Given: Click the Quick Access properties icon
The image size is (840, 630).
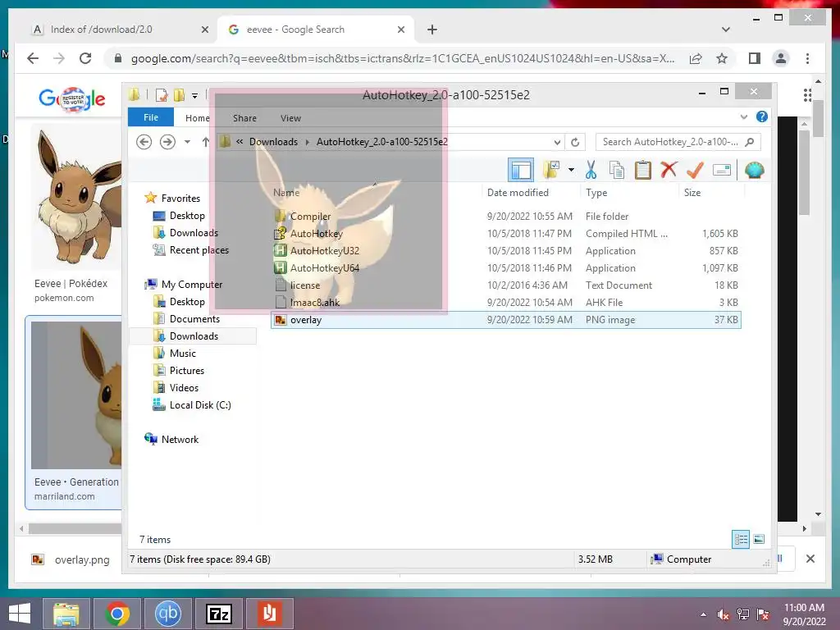Looking at the screenshot, I should (162, 95).
